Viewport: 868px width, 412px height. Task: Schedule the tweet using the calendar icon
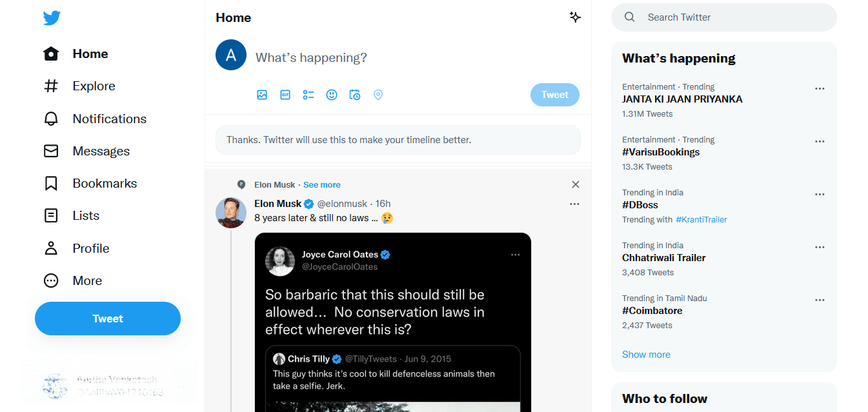(354, 95)
